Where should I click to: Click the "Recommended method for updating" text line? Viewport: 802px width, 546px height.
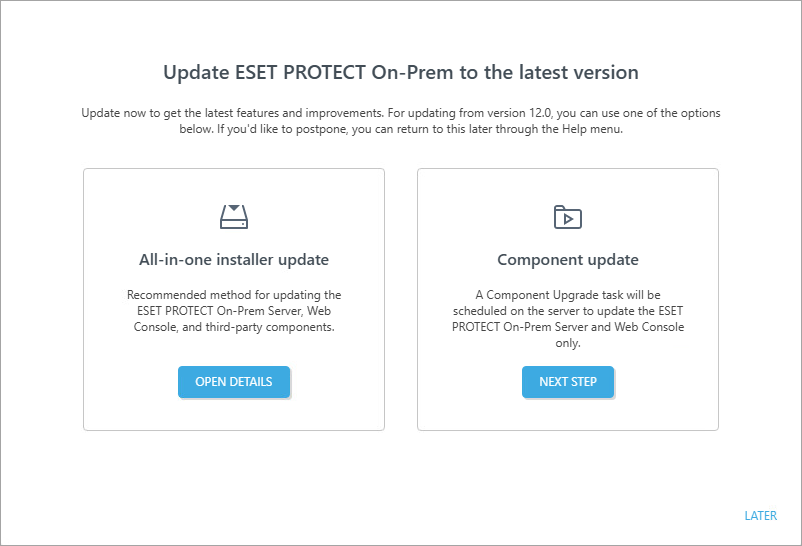(x=234, y=295)
